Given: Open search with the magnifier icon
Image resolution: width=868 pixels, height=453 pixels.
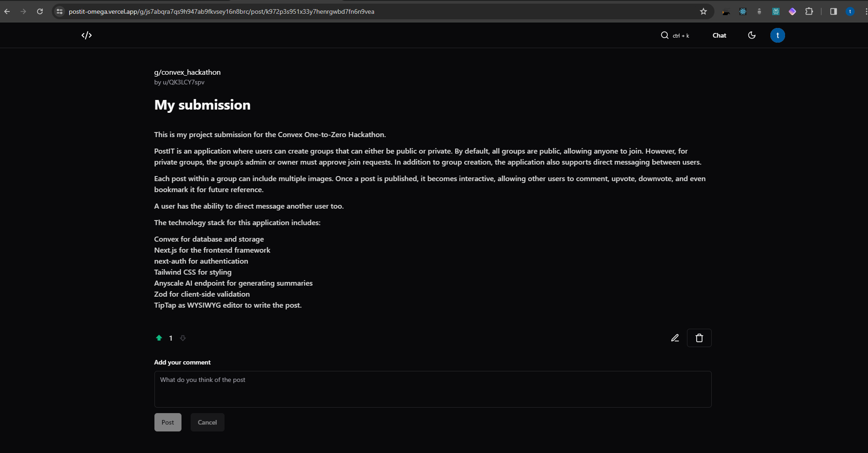Looking at the screenshot, I should (665, 35).
